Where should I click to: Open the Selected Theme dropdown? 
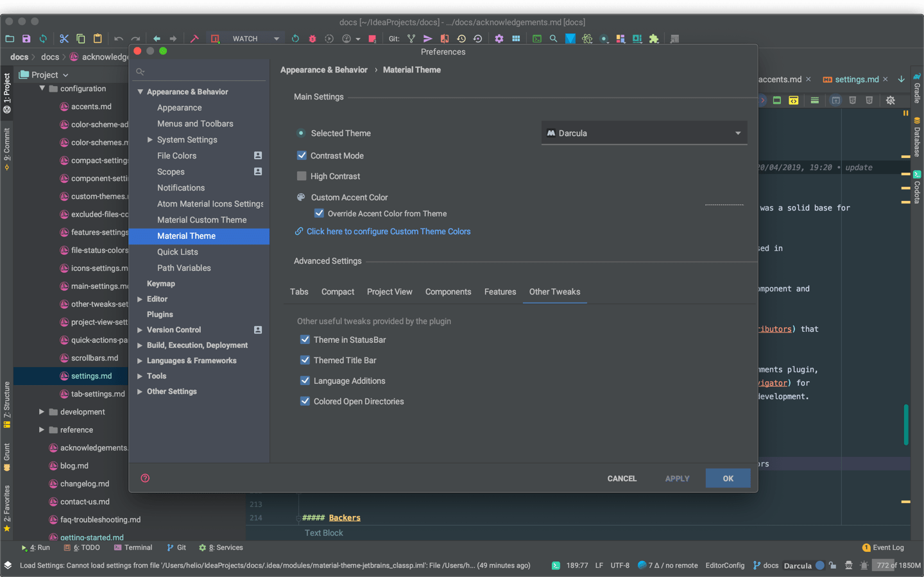click(644, 133)
